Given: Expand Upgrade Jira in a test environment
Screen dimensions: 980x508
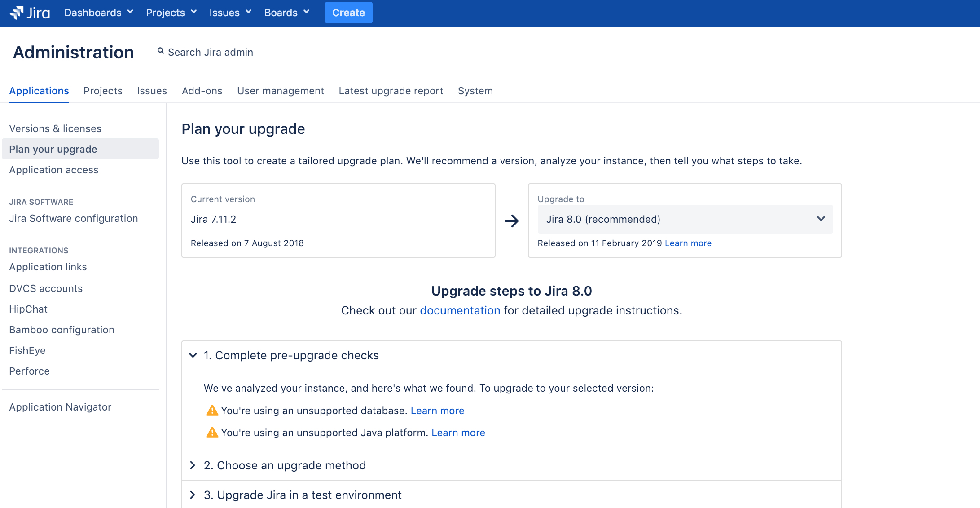Looking at the screenshot, I should point(193,495).
